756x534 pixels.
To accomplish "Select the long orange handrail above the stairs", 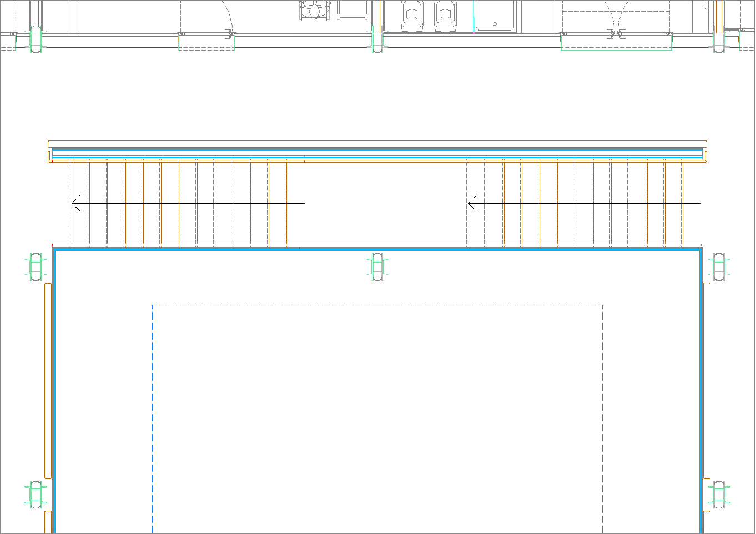I will (377, 144).
